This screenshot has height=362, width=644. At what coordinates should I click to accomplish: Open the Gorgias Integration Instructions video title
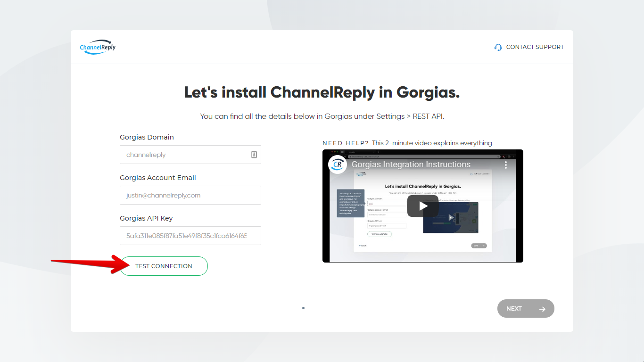[411, 165]
